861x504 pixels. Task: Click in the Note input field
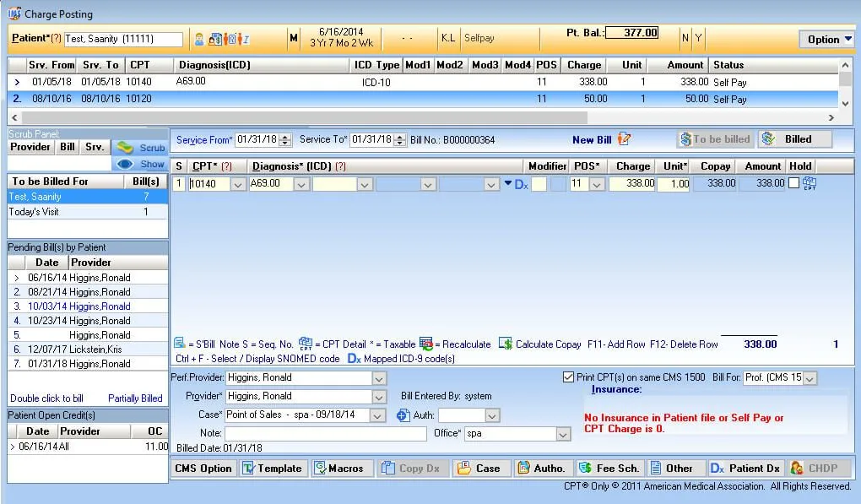tap(325, 434)
